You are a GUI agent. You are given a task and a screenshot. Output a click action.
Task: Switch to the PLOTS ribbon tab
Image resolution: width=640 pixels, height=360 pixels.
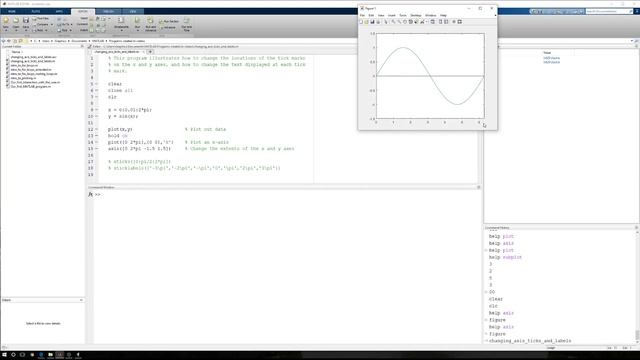click(36, 11)
